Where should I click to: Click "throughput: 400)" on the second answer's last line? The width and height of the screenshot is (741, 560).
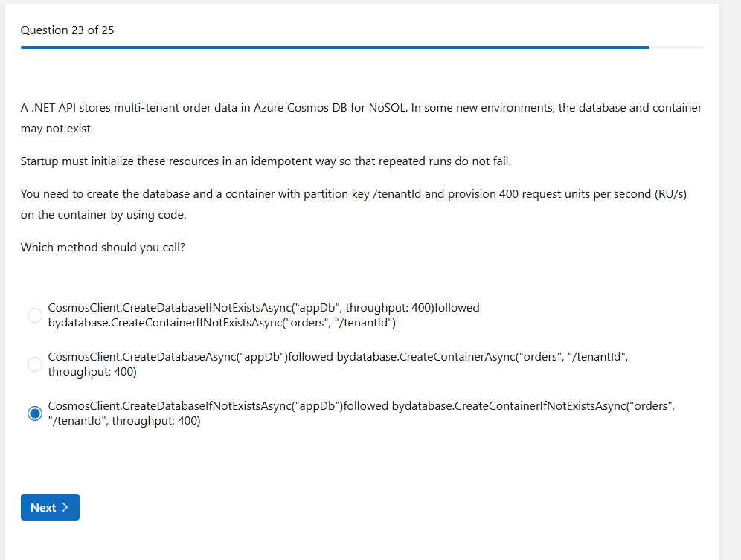point(92,372)
